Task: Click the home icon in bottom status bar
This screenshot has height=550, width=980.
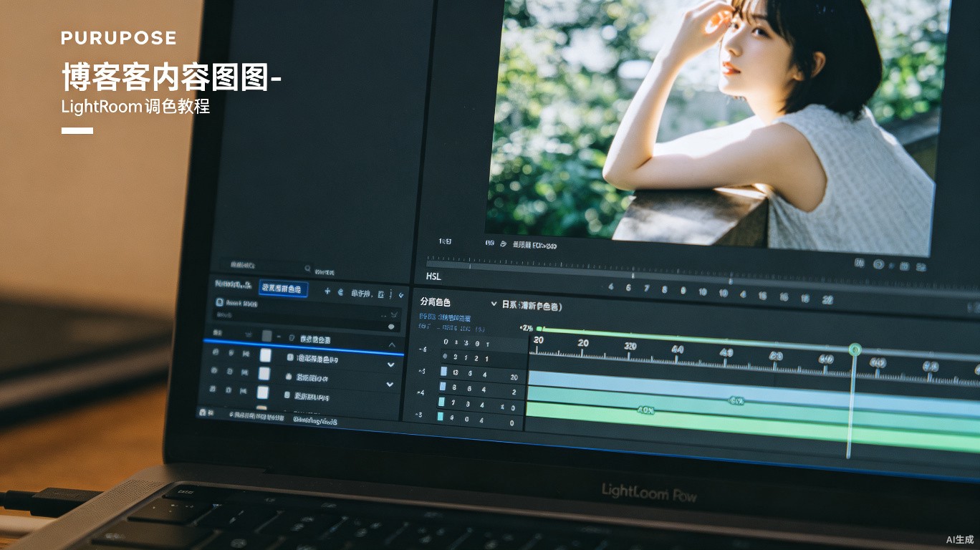Action: [x=203, y=412]
